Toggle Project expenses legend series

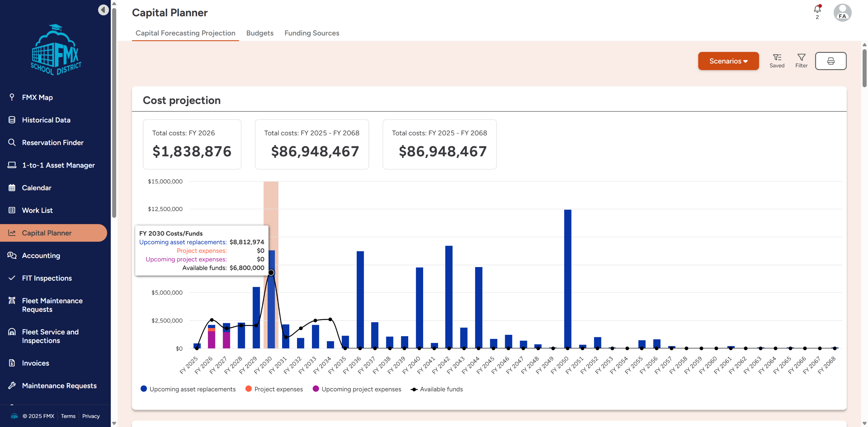pos(278,389)
